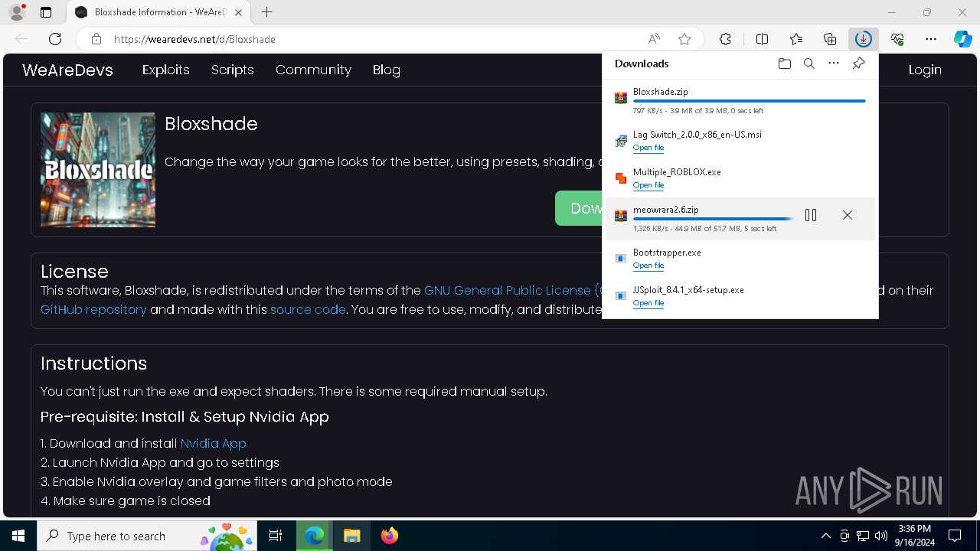This screenshot has height=551, width=980.
Task: Click Windows Start button
Action: (18, 536)
